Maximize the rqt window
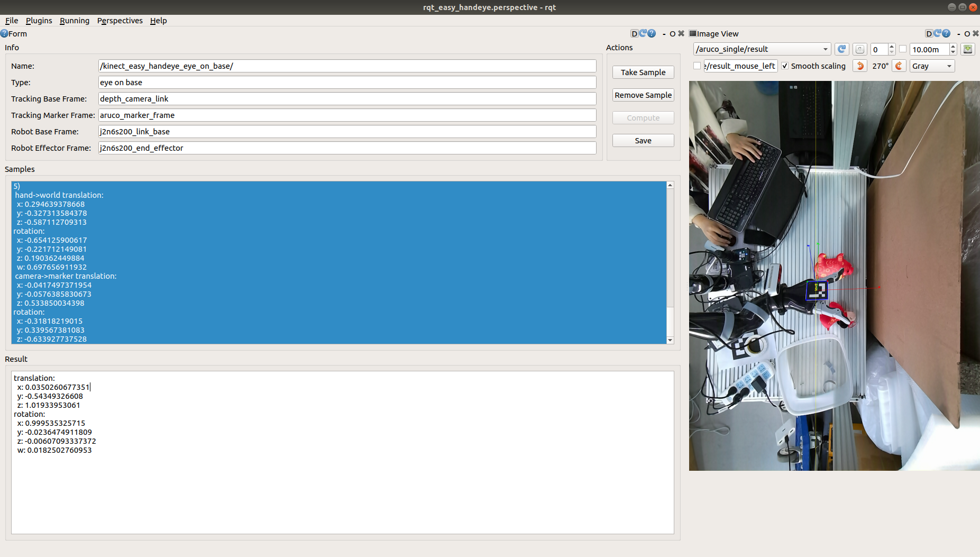The height and width of the screenshot is (557, 980). 963,7
